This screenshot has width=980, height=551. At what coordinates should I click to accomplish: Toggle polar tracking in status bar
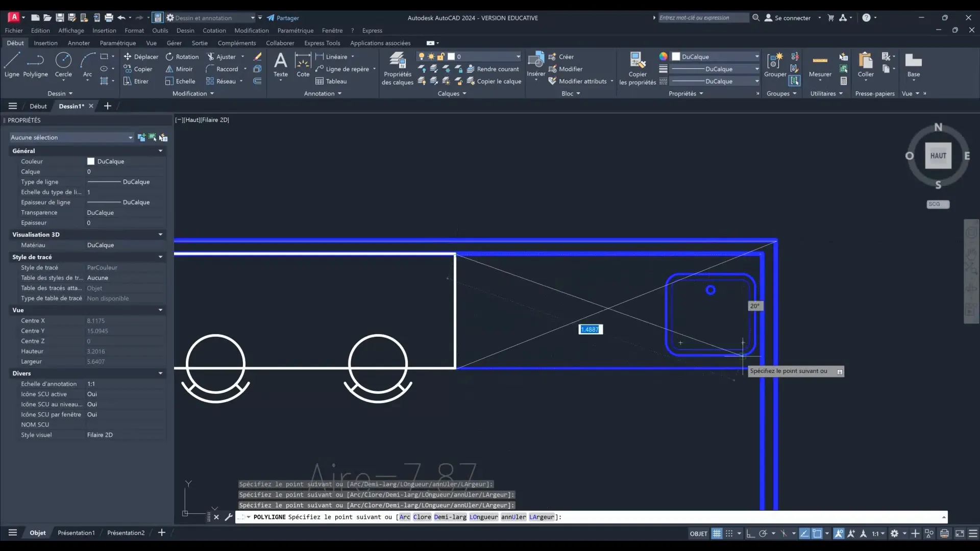pyautogui.click(x=763, y=533)
